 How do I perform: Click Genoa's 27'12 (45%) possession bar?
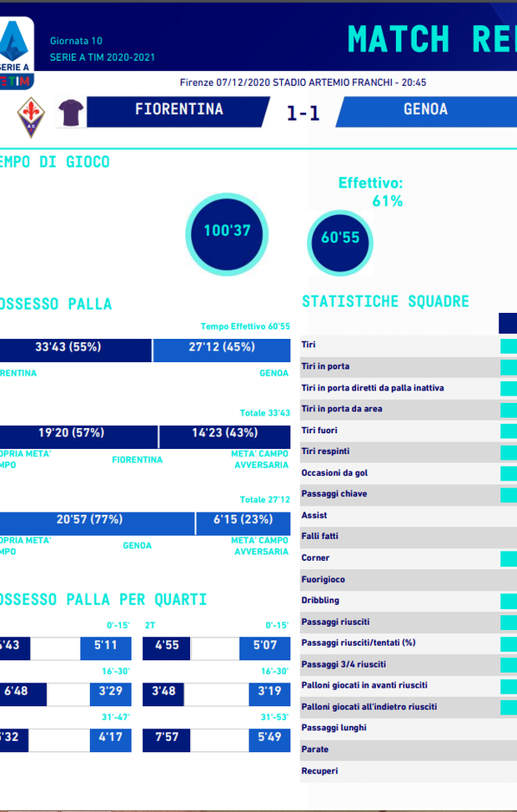tap(221, 348)
